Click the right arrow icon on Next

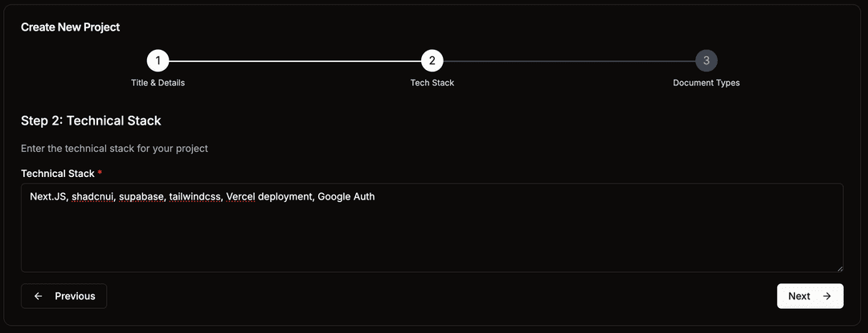tap(827, 296)
